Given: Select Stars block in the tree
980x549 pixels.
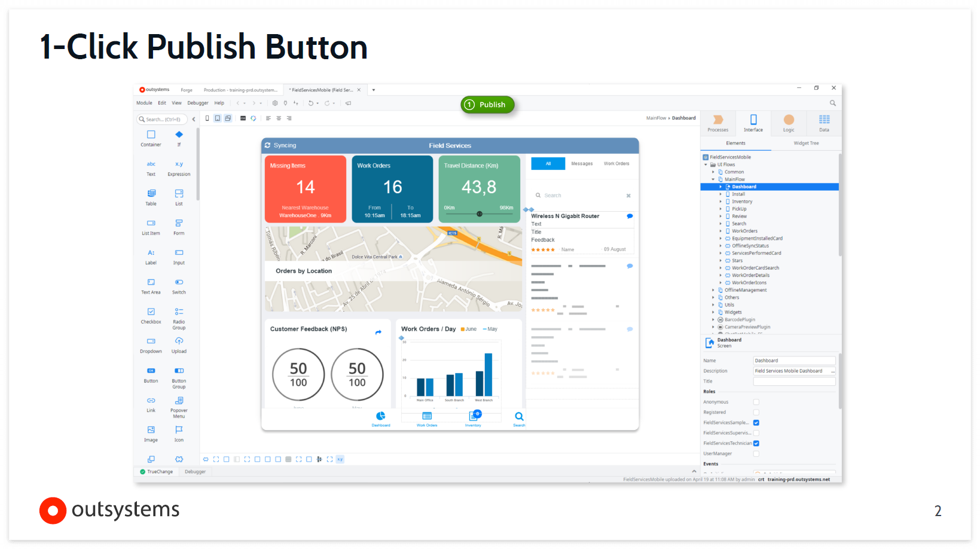Looking at the screenshot, I should point(737,261).
